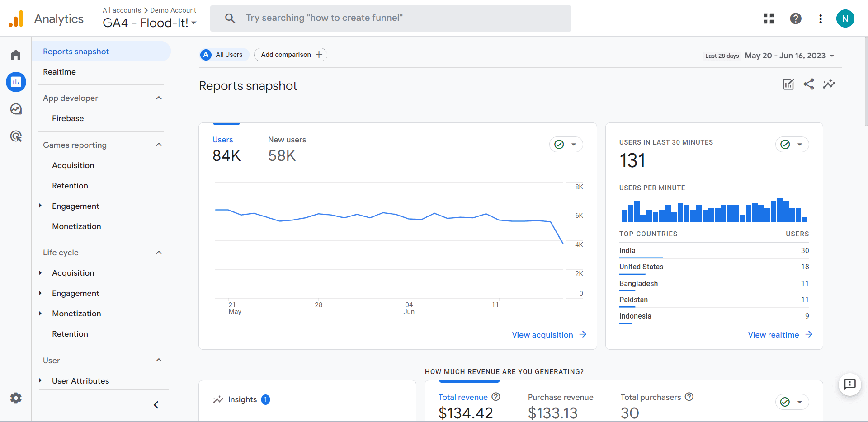The height and width of the screenshot is (422, 868).
Task: Open the Advertising icon in left navigation
Action: tap(16, 136)
